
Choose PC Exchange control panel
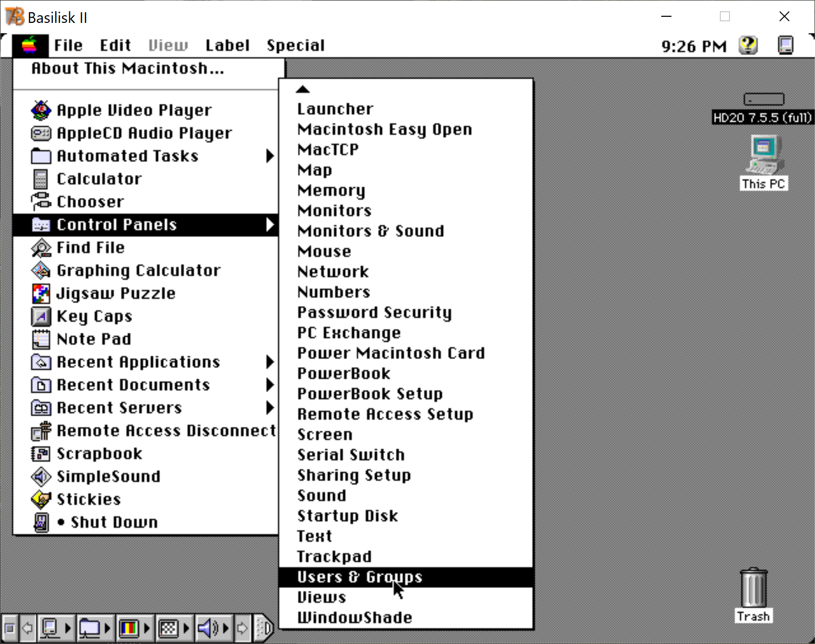(x=406, y=333)
